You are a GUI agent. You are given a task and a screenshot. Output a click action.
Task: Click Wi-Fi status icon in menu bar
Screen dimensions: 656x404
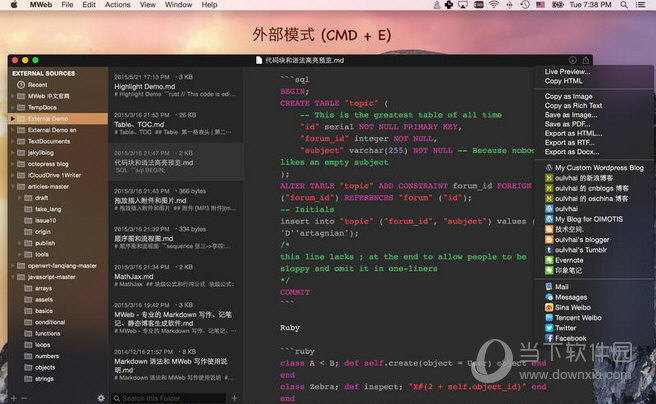click(x=494, y=5)
